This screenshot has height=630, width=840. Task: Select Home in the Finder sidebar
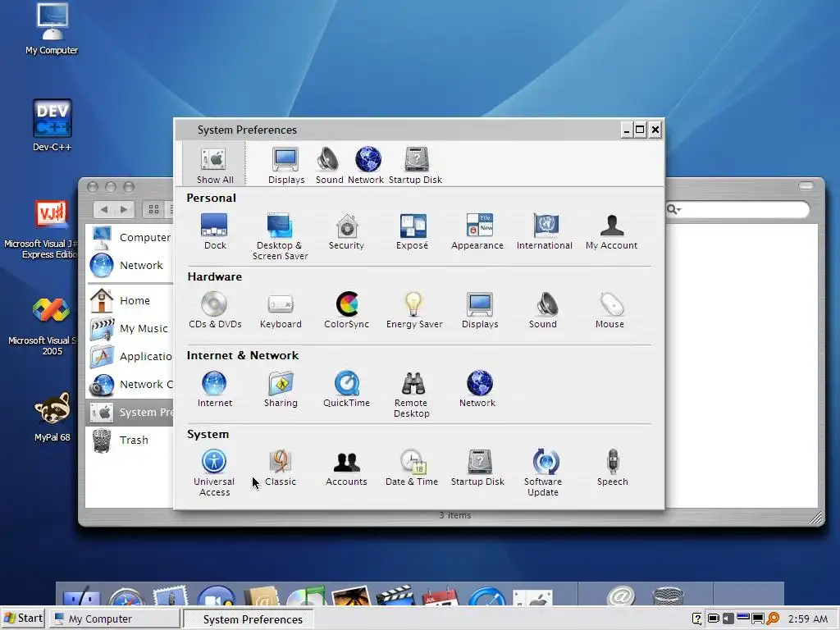point(130,300)
